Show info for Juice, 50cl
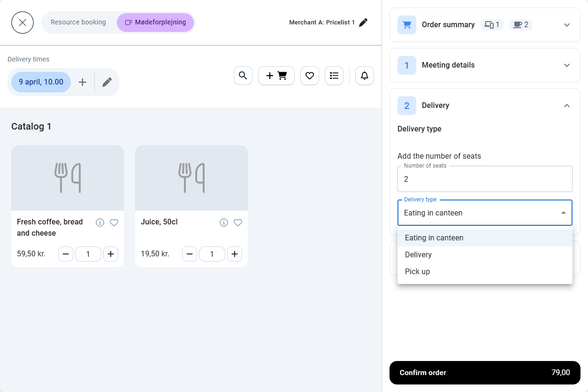 (x=223, y=223)
